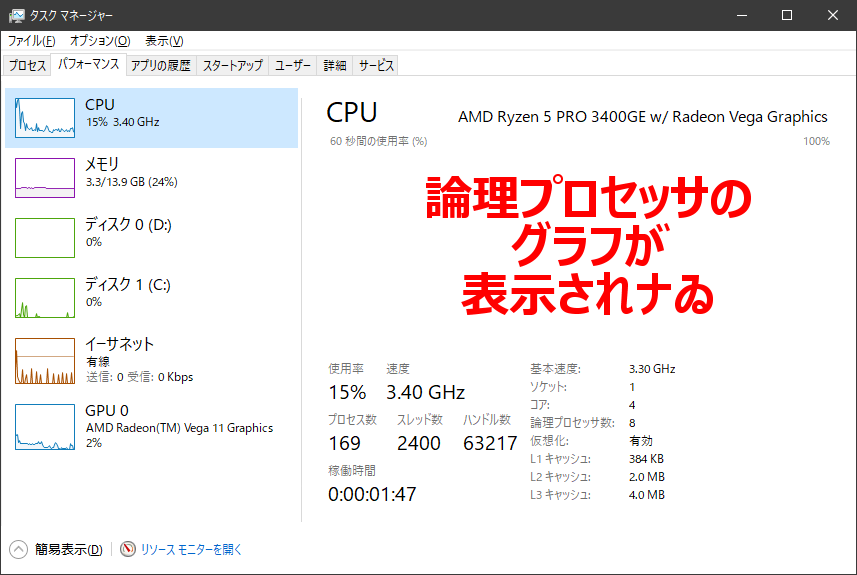This screenshot has width=857, height=575.
Task: Click the L2 キャッシュ 2.0 MB value
Action: [647, 477]
